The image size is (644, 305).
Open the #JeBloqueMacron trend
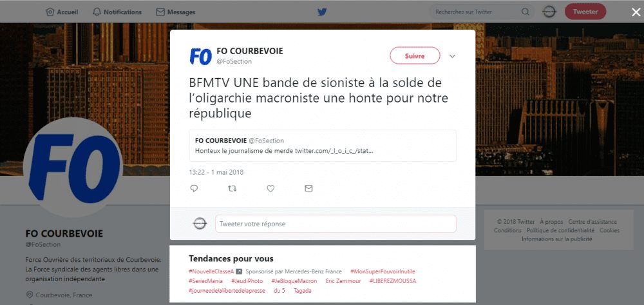coord(294,281)
